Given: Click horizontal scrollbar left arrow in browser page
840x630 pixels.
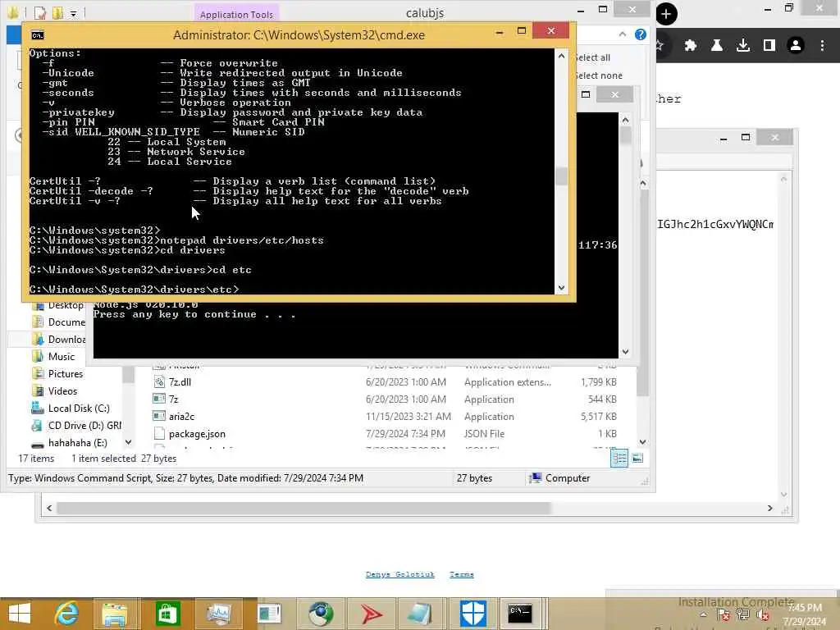Looking at the screenshot, I should point(49,508).
